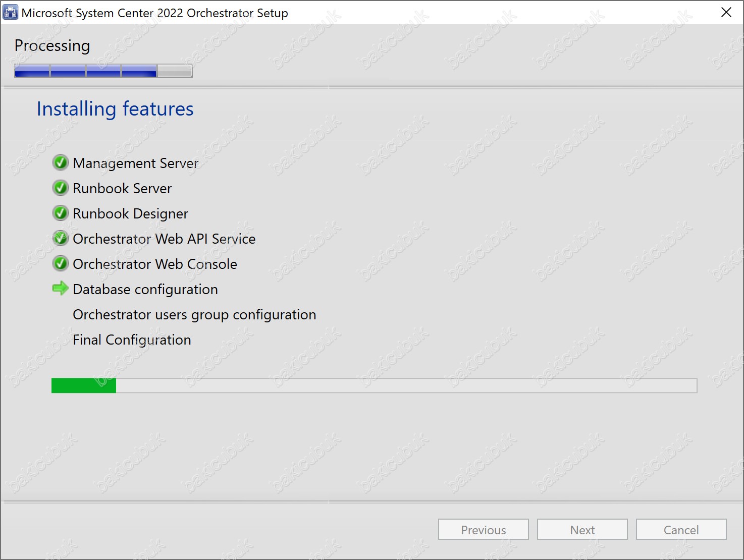
Task: Click 'Orchestrator users group configuration' text
Action: point(195,315)
